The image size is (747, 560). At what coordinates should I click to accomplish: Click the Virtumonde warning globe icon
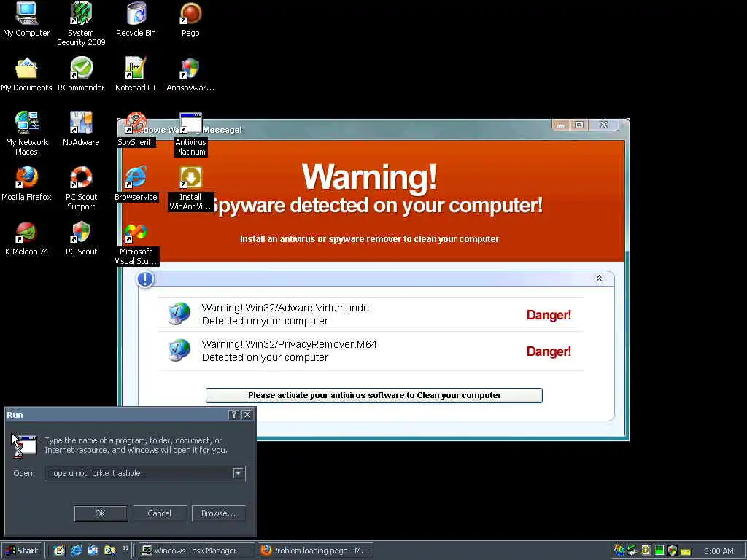point(179,314)
